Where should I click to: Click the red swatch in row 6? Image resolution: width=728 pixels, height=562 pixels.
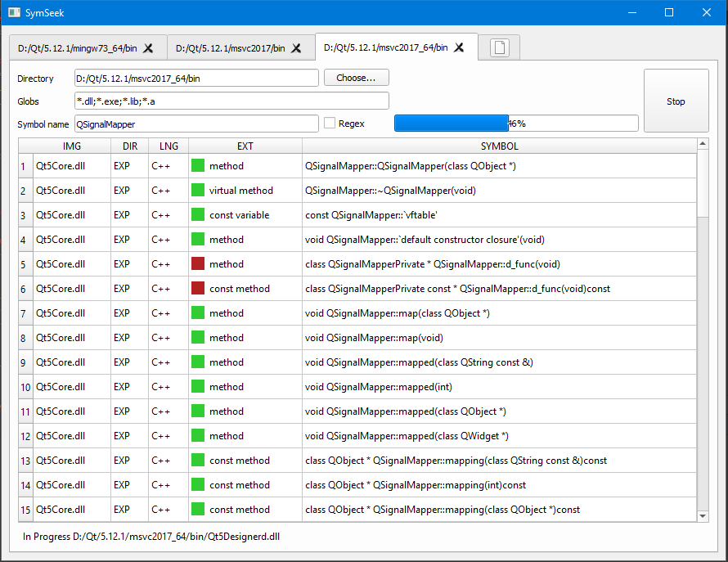pos(198,289)
